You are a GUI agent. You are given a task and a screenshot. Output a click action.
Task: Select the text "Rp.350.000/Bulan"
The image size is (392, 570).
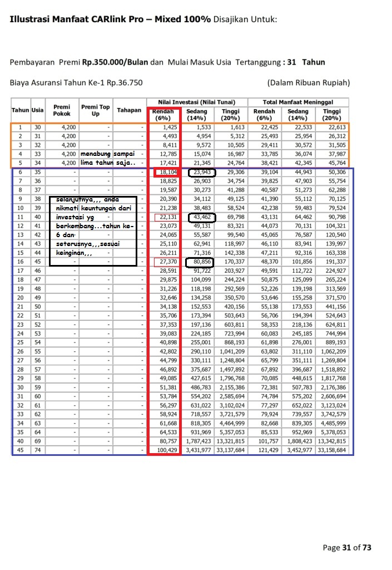115,62
